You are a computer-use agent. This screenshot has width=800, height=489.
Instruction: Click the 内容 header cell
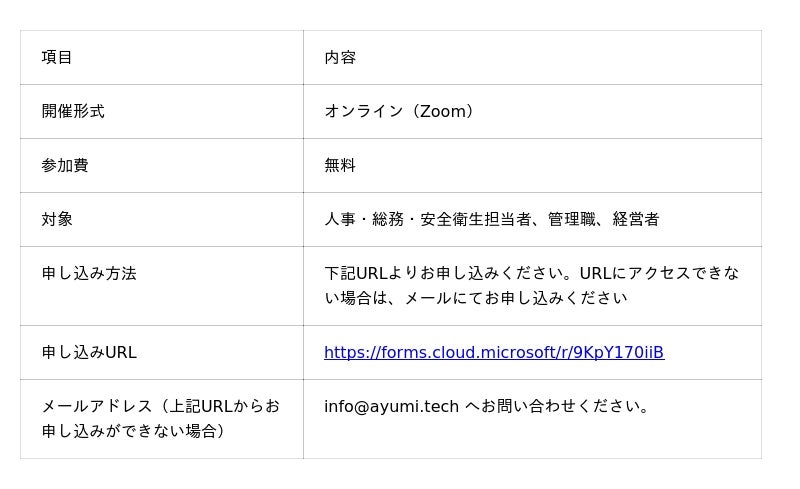point(340,57)
